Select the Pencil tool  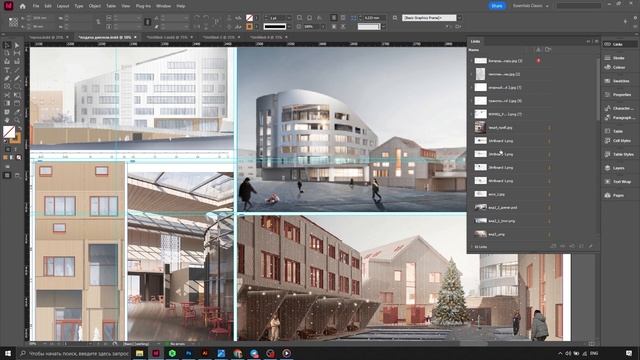tap(17, 78)
